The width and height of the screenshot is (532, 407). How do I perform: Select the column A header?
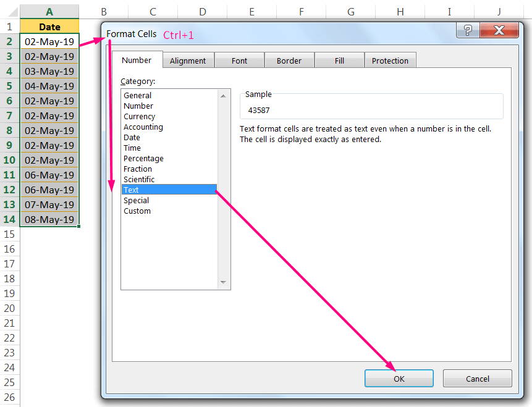point(49,11)
